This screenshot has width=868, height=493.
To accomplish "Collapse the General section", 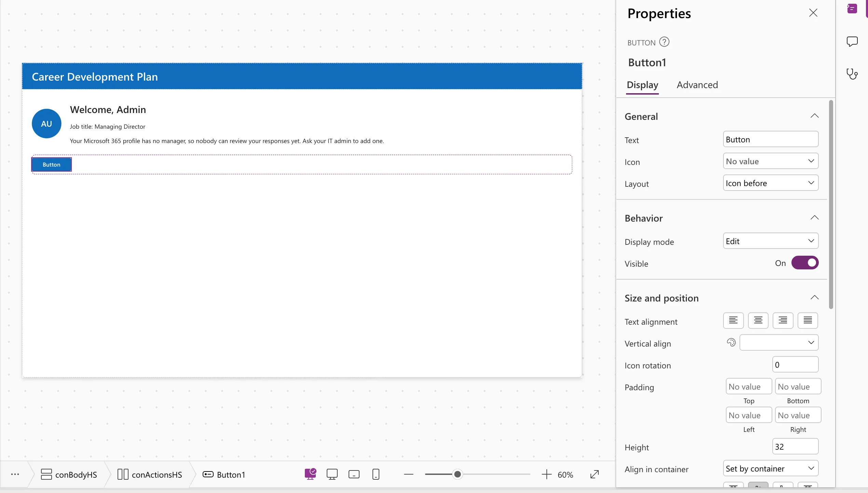I will coord(815,116).
